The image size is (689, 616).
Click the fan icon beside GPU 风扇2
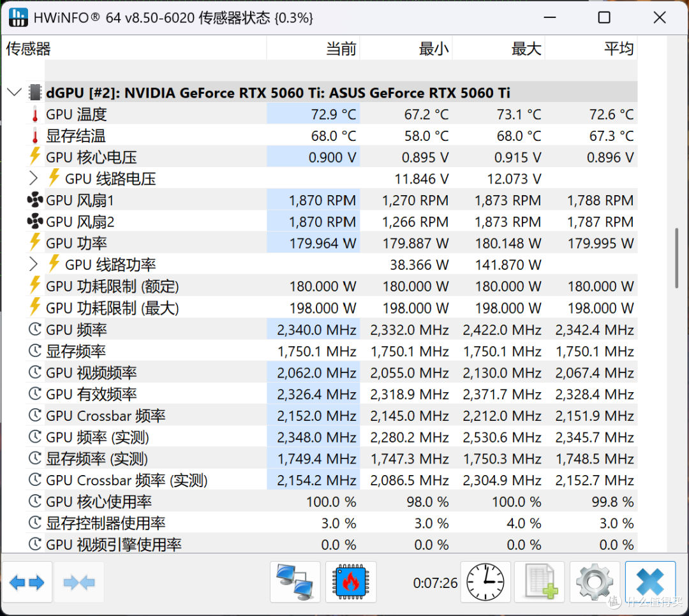click(35, 221)
